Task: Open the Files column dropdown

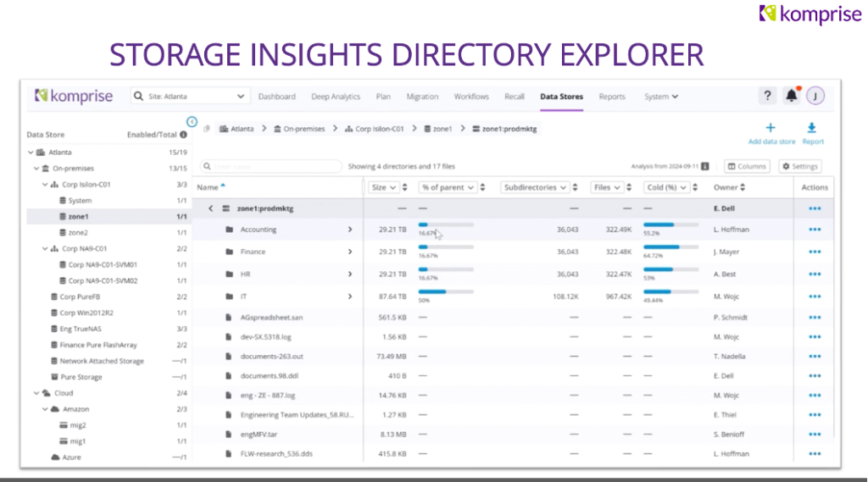Action: [607, 187]
